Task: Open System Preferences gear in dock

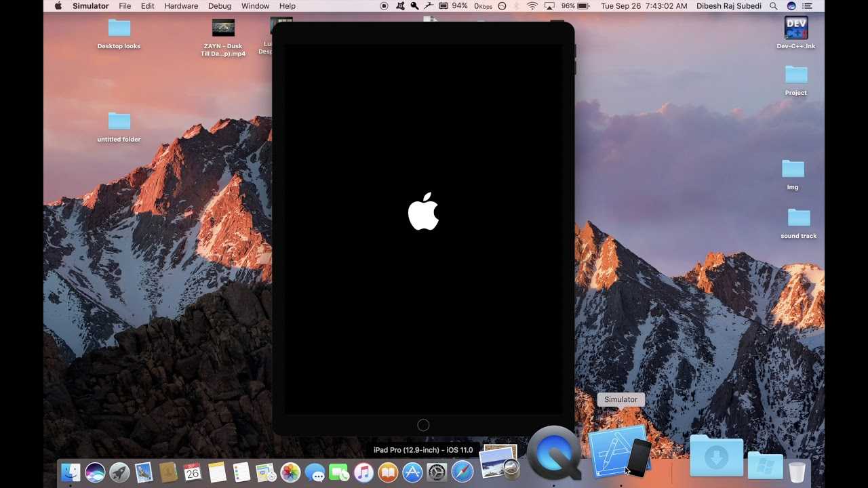Action: coord(437,472)
